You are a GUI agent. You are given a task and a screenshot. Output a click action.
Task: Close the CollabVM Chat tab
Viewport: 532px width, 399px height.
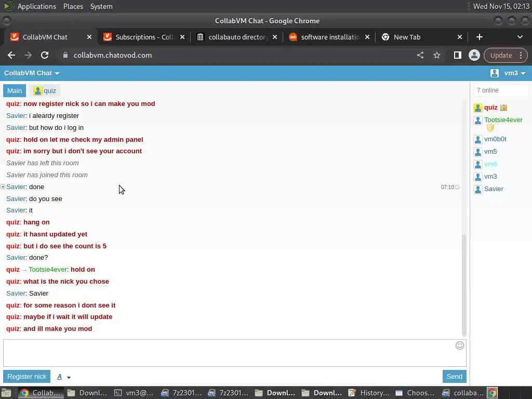(x=89, y=37)
